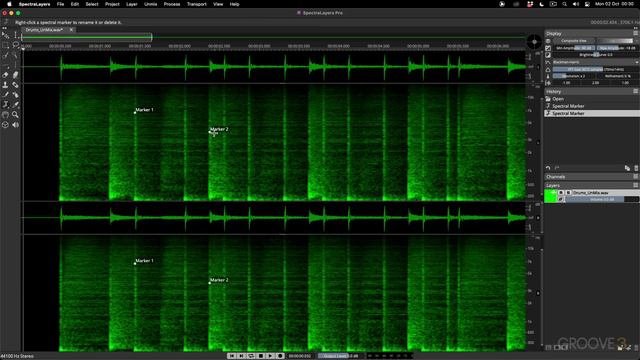
Task: Open the Process menu
Action: [x=172, y=4]
